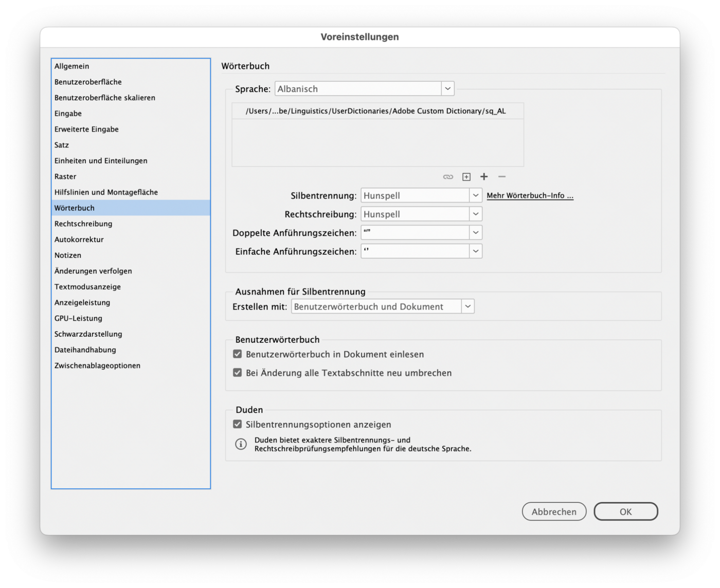Expand Einfache Anführungszeichen dropdown

[x=422, y=251]
